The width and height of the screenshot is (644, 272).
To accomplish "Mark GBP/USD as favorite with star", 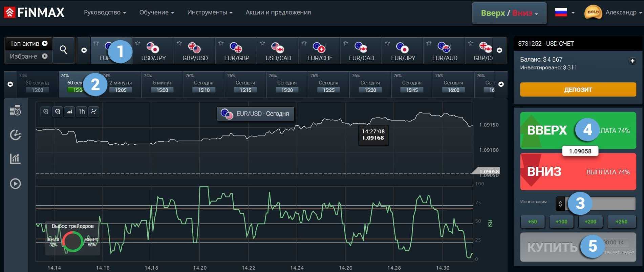I will click(x=179, y=43).
